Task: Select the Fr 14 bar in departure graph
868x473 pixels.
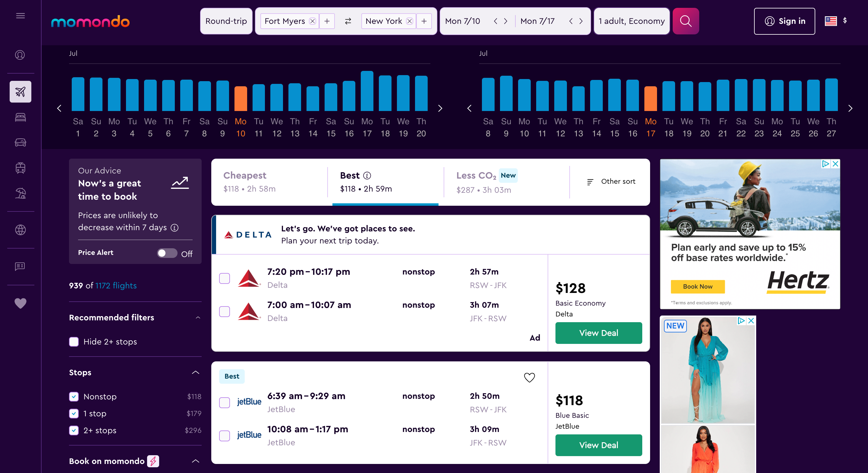Action: (313, 99)
